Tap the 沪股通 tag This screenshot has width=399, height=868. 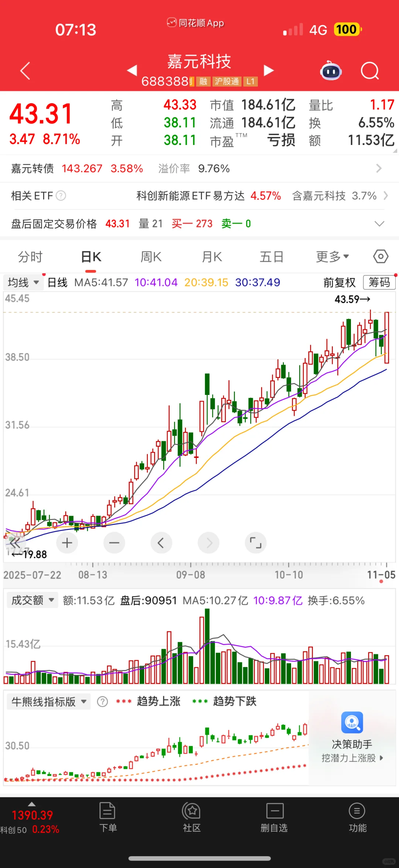coord(226,81)
